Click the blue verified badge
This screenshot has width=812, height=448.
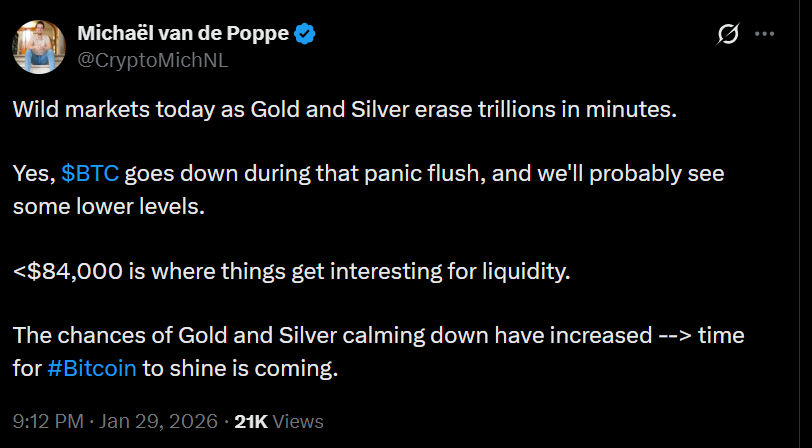306,34
